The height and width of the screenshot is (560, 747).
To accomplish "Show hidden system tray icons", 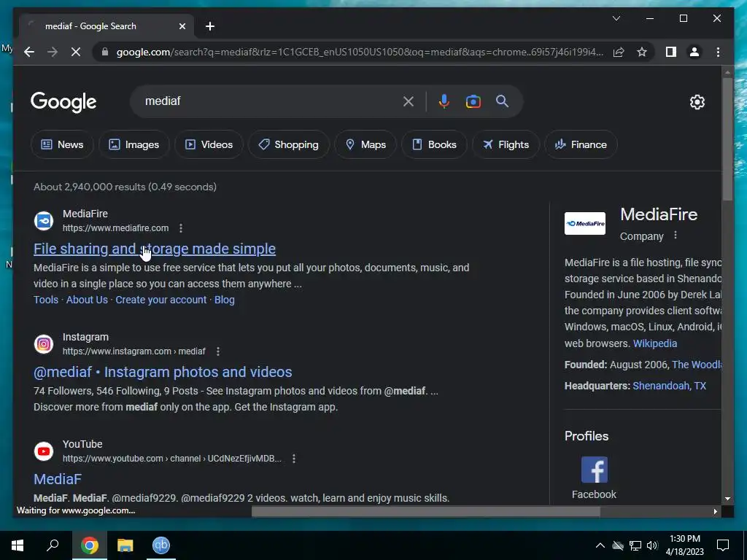I will pyautogui.click(x=600, y=545).
